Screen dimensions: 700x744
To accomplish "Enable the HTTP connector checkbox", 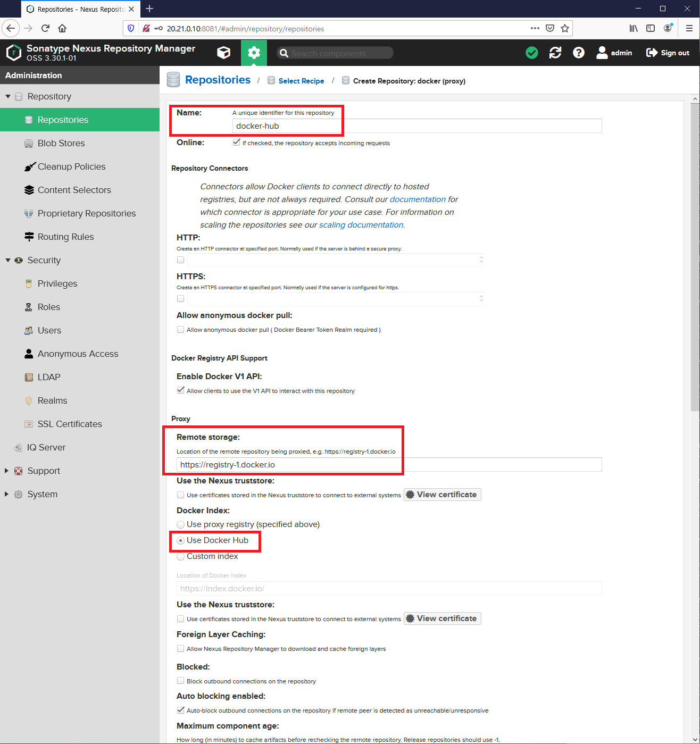I will coord(181,260).
